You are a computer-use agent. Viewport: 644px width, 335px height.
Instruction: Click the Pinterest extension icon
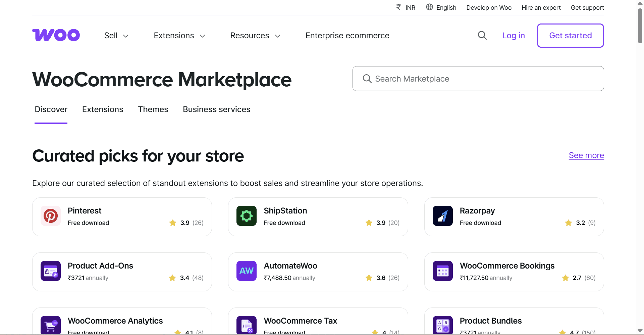pyautogui.click(x=50, y=216)
